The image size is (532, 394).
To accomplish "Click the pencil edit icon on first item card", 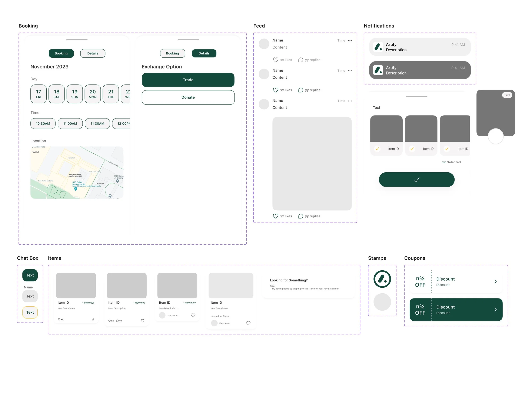I will click(93, 319).
